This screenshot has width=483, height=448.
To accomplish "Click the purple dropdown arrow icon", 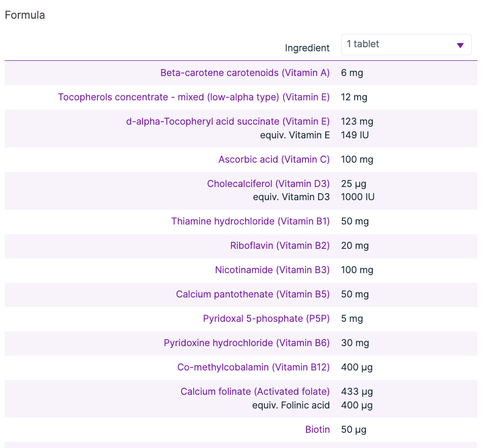I will (460, 46).
